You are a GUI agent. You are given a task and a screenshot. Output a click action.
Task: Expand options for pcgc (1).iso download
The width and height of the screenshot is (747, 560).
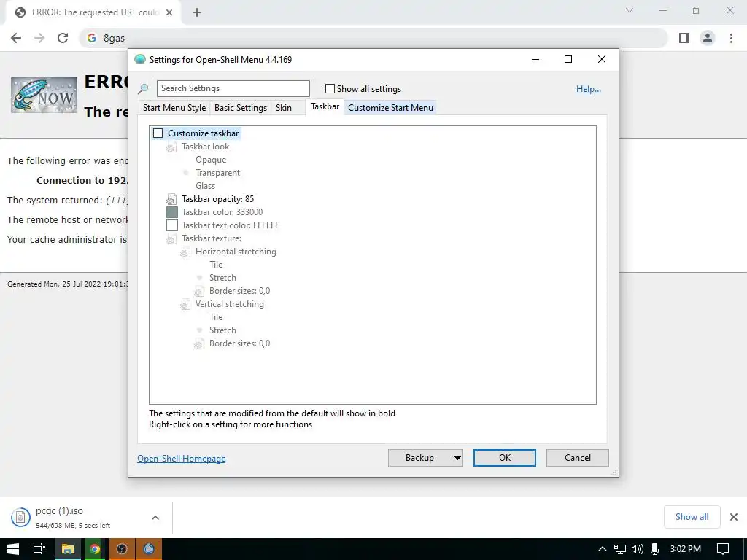click(x=155, y=518)
